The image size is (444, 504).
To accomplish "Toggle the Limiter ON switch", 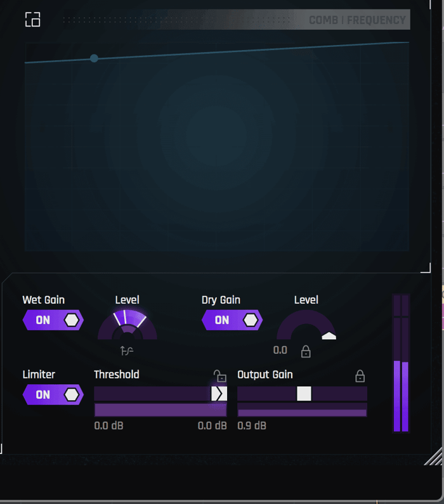I will click(x=53, y=395).
